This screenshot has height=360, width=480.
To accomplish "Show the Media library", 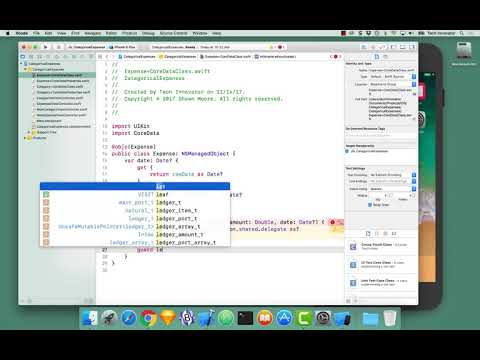I will pyautogui.click(x=394, y=234).
